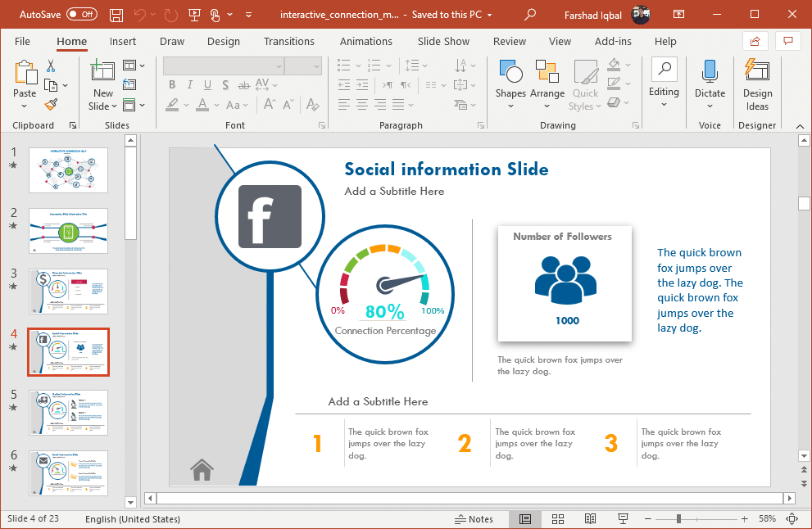Click the New Slide button
Image resolution: width=812 pixels, height=529 pixels.
coord(103,84)
